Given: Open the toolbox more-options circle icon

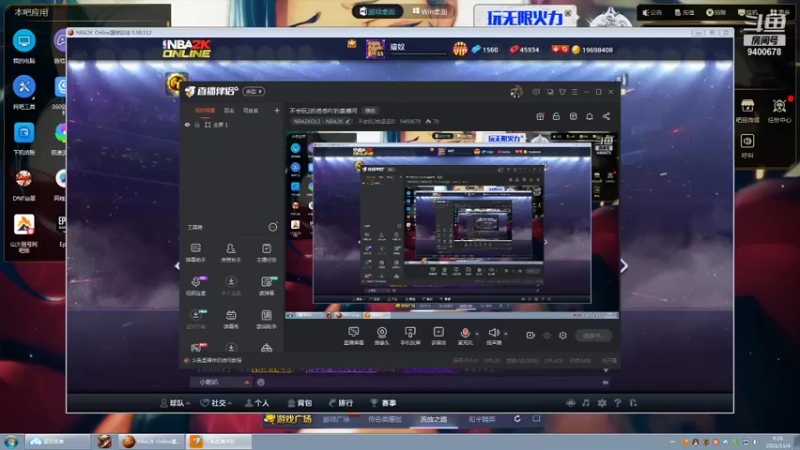Looking at the screenshot, I should point(273,227).
